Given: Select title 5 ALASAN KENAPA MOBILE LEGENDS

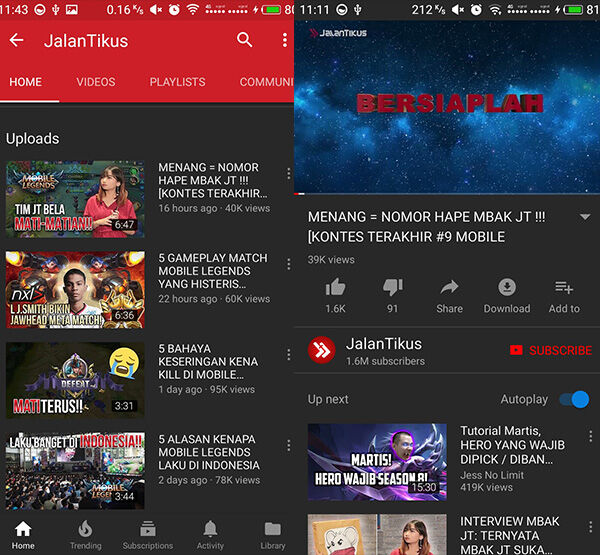Looking at the screenshot, I should tap(209, 452).
